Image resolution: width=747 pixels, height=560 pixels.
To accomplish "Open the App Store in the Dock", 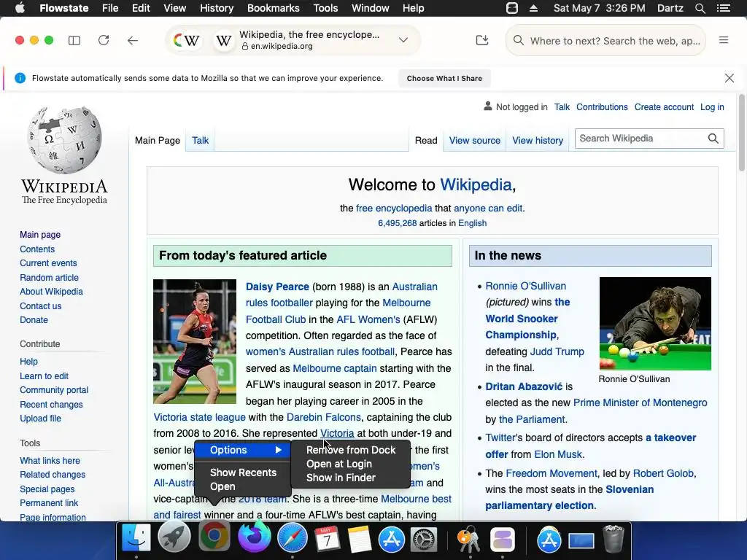I will pos(392,539).
